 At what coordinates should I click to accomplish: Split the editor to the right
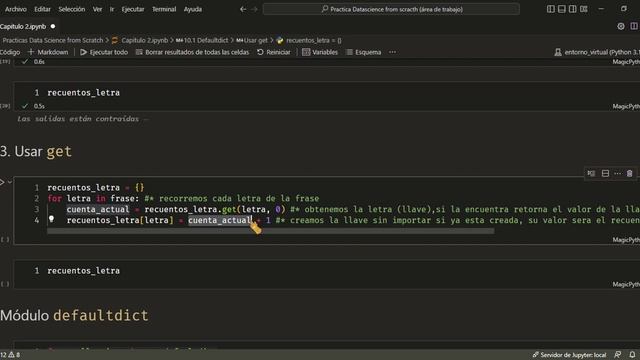coord(634,27)
